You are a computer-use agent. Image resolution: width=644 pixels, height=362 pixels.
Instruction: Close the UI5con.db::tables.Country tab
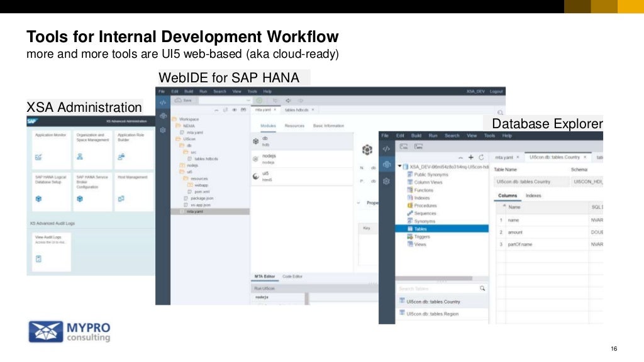click(585, 157)
